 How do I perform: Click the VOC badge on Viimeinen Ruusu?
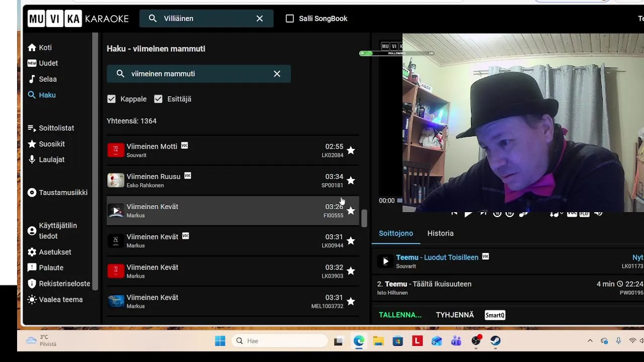(188, 175)
